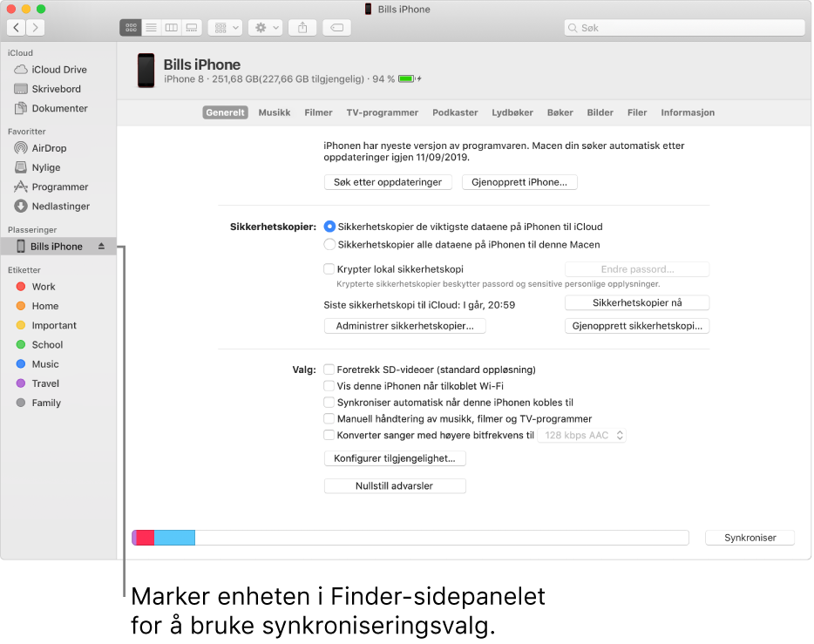The width and height of the screenshot is (814, 644).
Task: Enable Foretrekk SD-videoer checkbox
Action: 329,369
